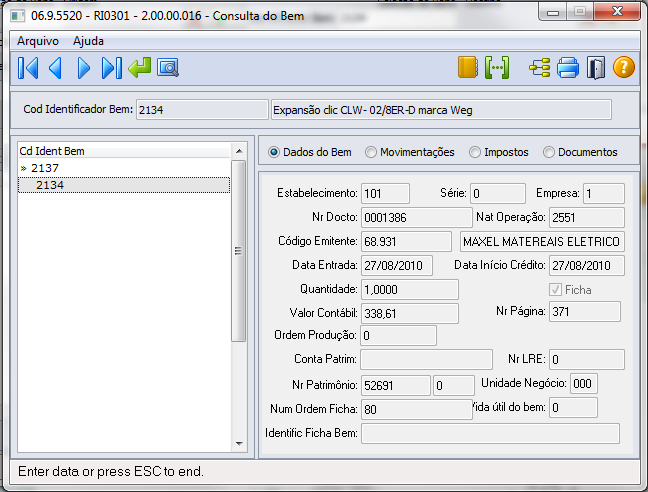Click the Quantidade field
The width and height of the screenshot is (648, 492).
click(x=410, y=290)
